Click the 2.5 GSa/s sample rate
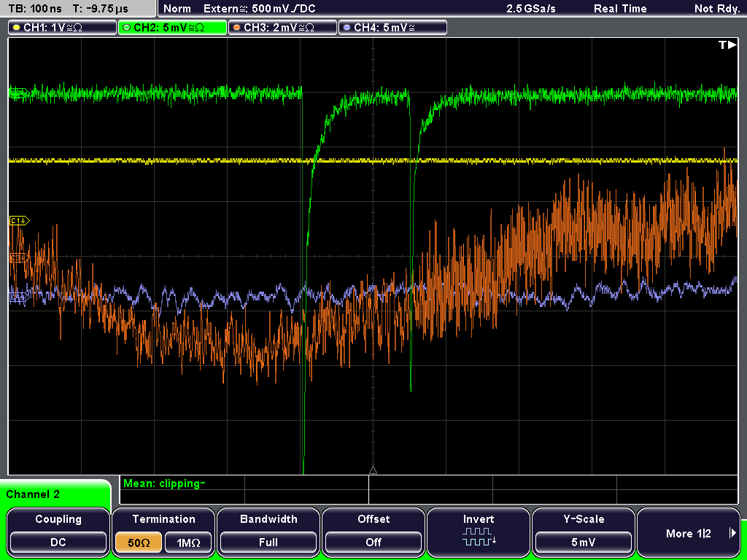Image resolution: width=747 pixels, height=560 pixels. tap(531, 9)
